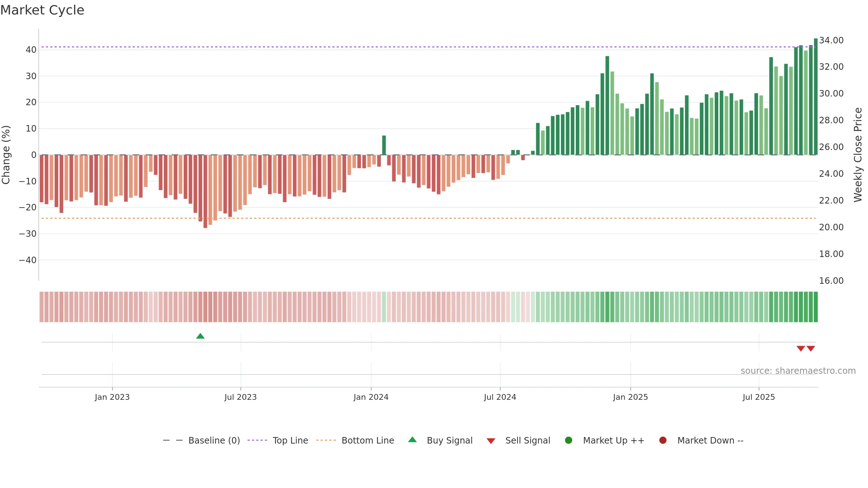Click the Jan 2024 x-axis label
This screenshot has height=488, width=868.
coord(371,397)
